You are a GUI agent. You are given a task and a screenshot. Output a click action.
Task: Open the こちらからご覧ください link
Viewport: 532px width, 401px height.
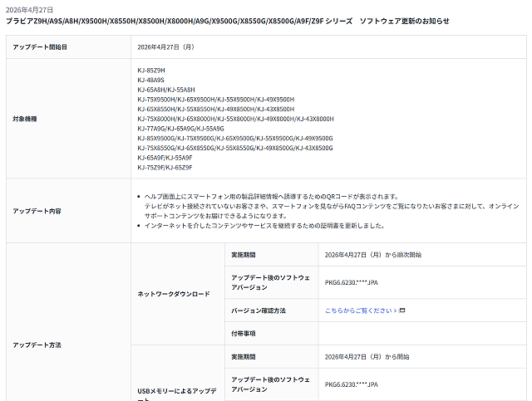[361, 311]
